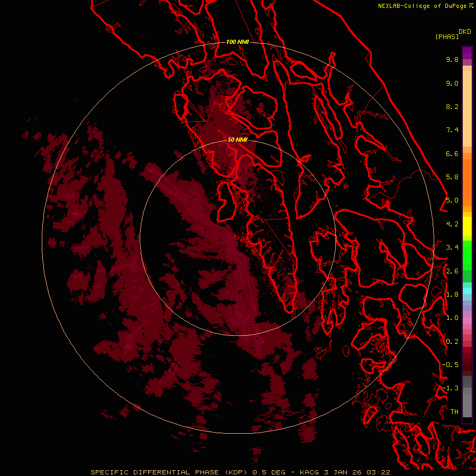This screenshot has width=476, height=476.
Task: Click the 3 JAN 26 date text
Action: 343,472
